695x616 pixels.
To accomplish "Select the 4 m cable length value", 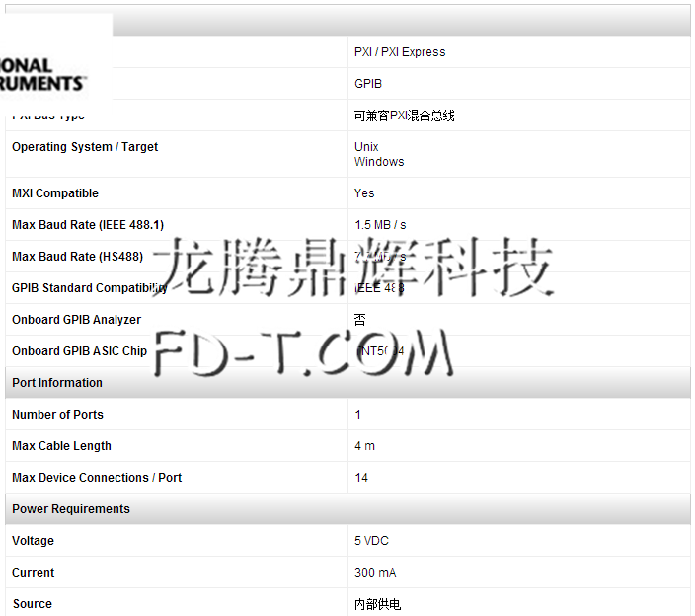I will (365, 446).
